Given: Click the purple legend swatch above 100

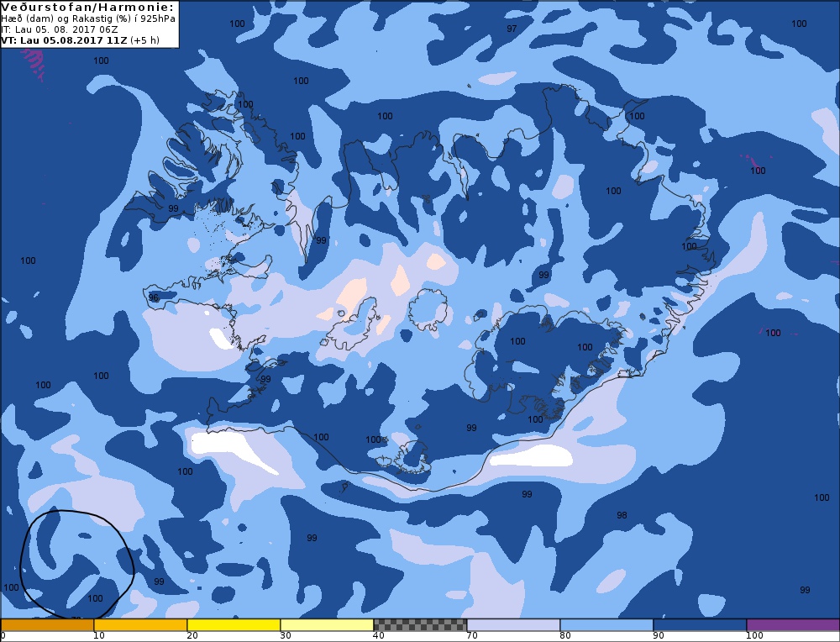Looking at the screenshot, I should (793, 625).
